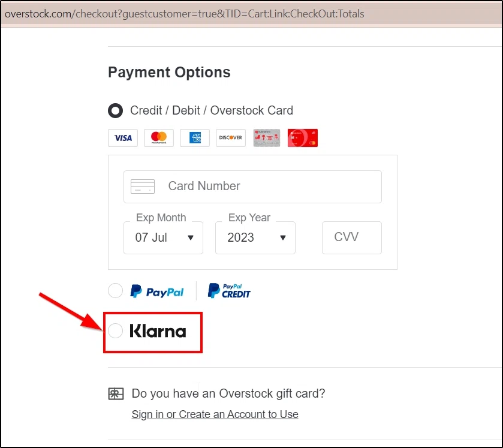The height and width of the screenshot is (448, 503).
Task: Choose Klarna as payment method
Action: pyautogui.click(x=115, y=330)
